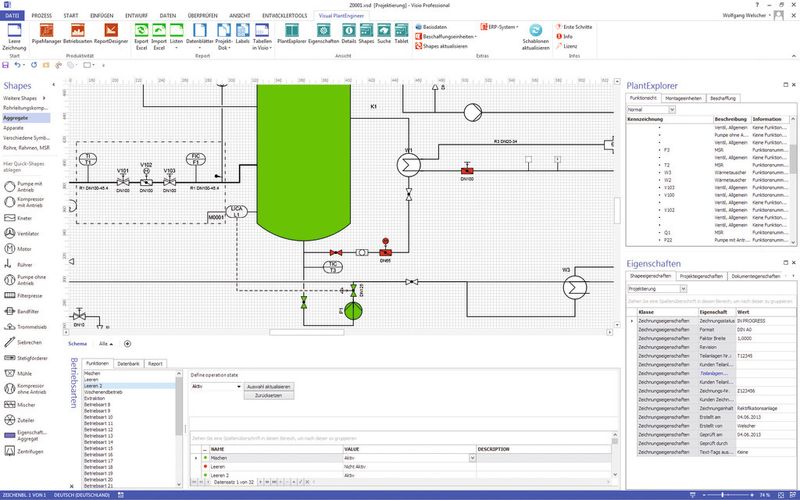Launch the ReportDesigner

111,34
